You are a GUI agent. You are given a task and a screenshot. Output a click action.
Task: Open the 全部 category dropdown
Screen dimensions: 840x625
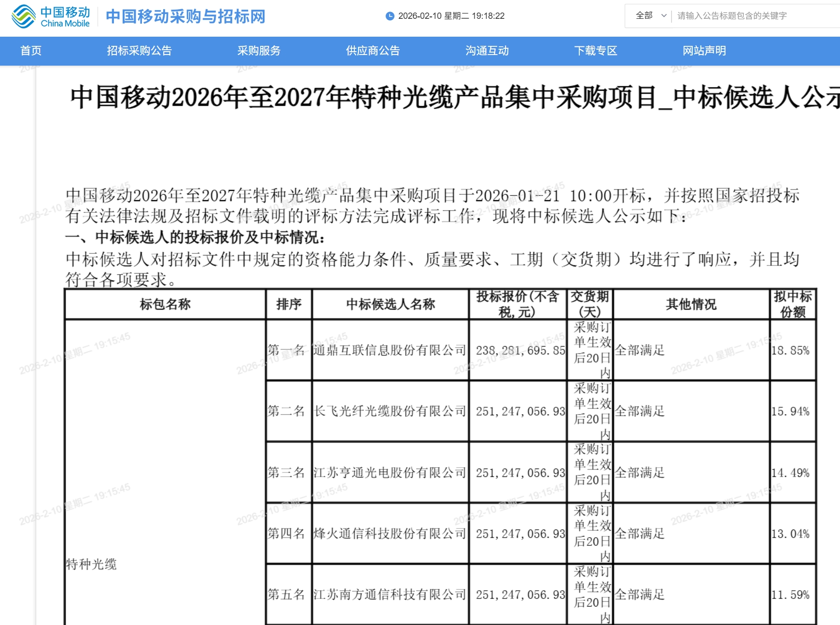[650, 16]
